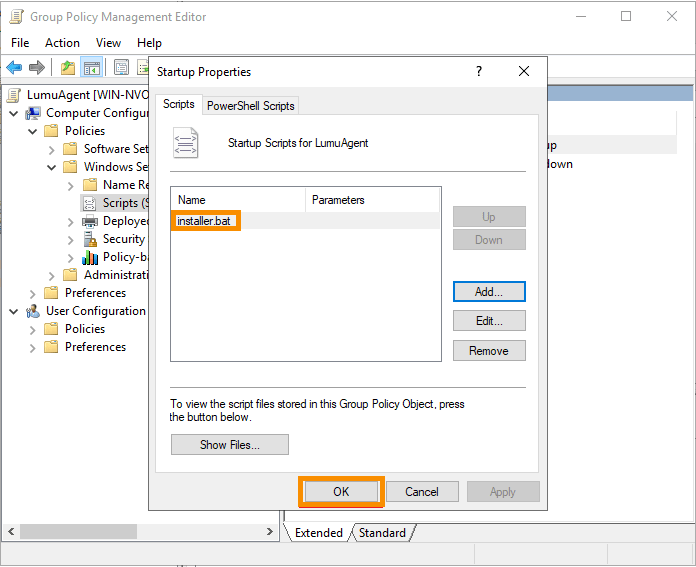Image resolution: width=696 pixels, height=567 pixels.
Task: Expand the Administrative Templates node
Action: pos(51,276)
